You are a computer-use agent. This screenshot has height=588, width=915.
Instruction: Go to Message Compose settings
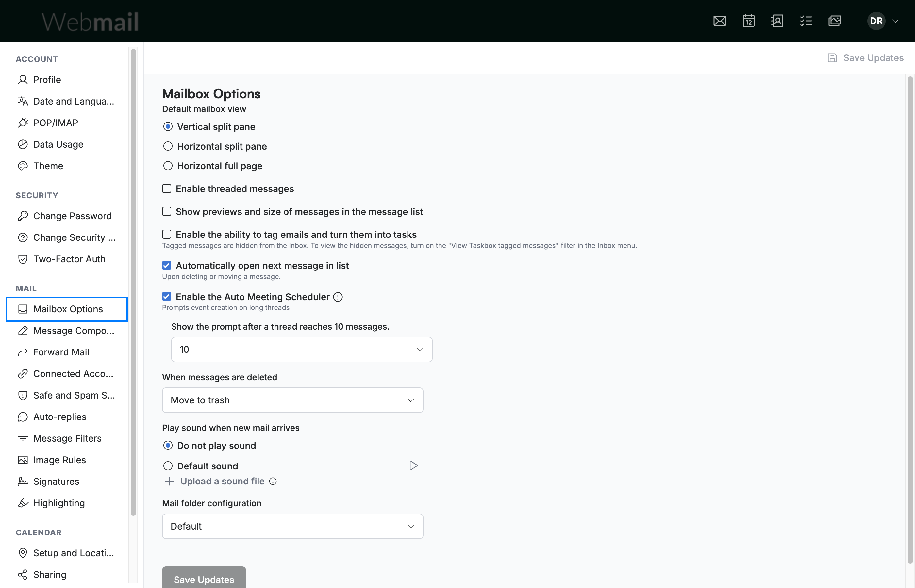(x=67, y=331)
